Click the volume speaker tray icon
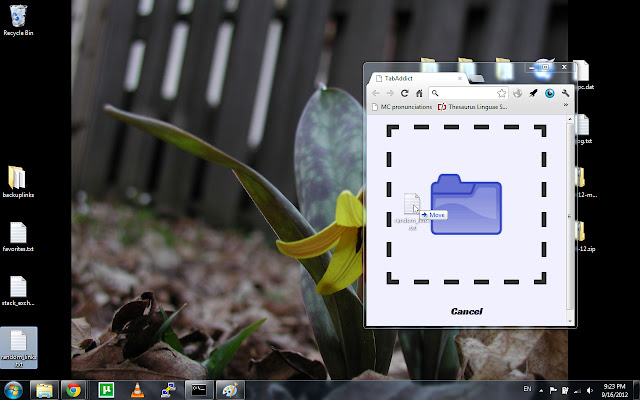The height and width of the screenshot is (400, 640). [589, 391]
